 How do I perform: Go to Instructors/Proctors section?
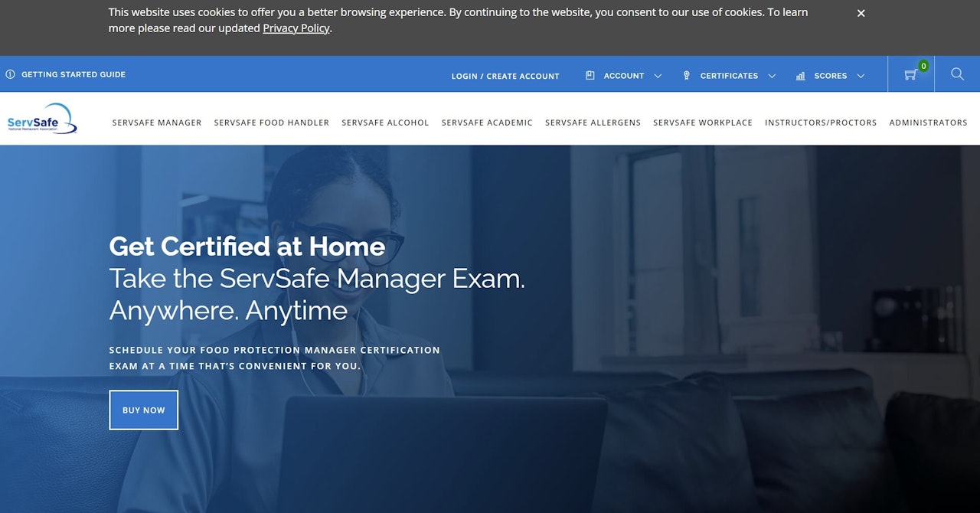coord(821,123)
